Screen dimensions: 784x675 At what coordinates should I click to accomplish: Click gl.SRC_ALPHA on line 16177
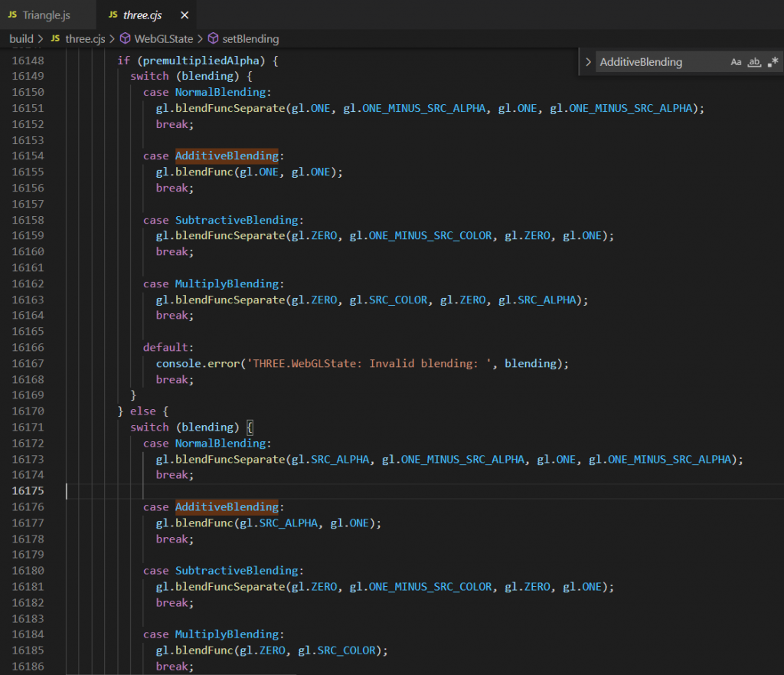point(279,523)
